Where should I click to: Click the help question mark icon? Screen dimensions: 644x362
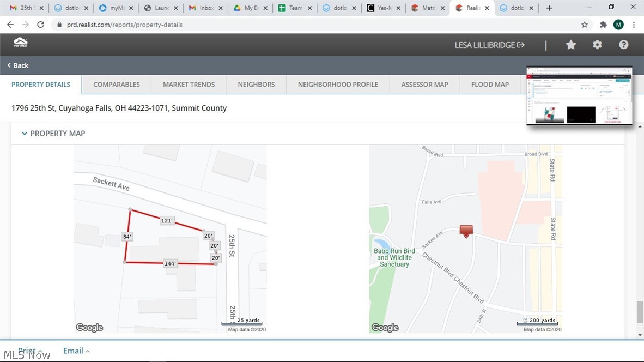[624, 45]
